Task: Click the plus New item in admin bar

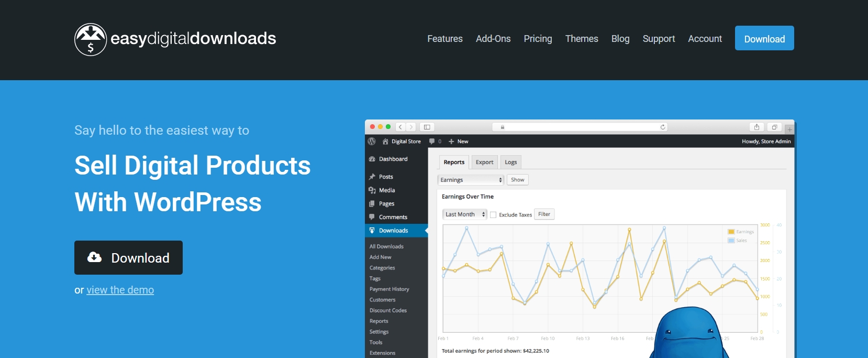Action: click(x=458, y=142)
